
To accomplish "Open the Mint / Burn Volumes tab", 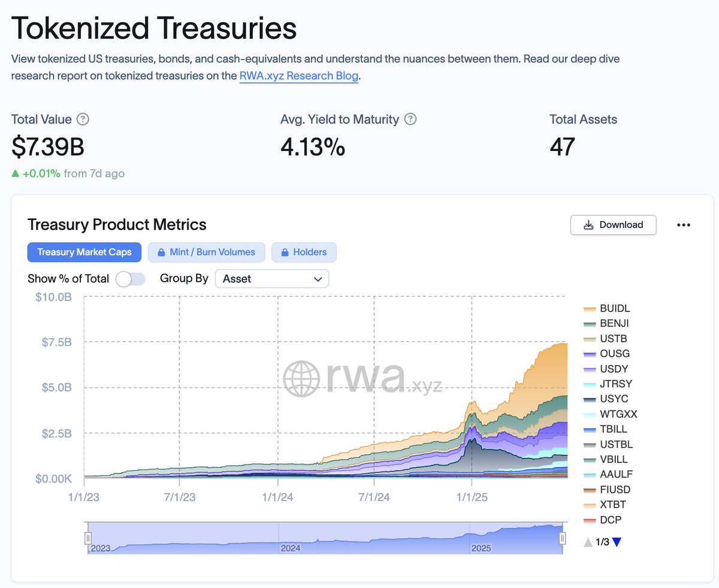I will pyautogui.click(x=206, y=252).
